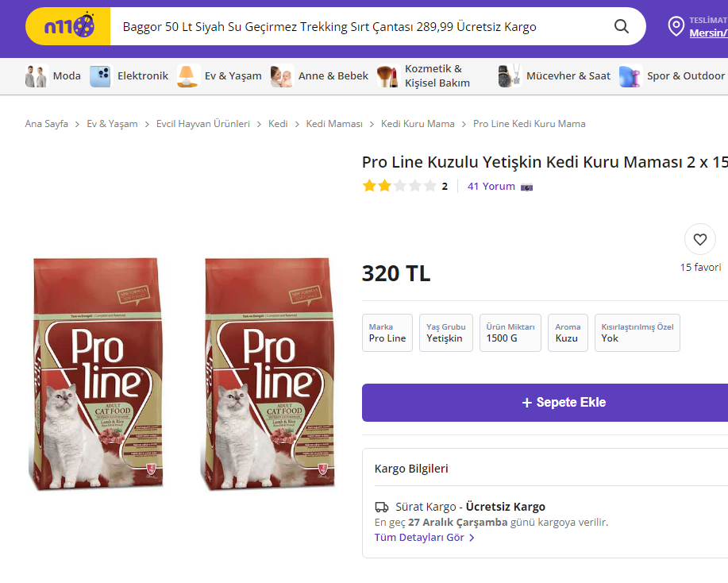Open the Ev & Yaşam category menu

(x=233, y=76)
